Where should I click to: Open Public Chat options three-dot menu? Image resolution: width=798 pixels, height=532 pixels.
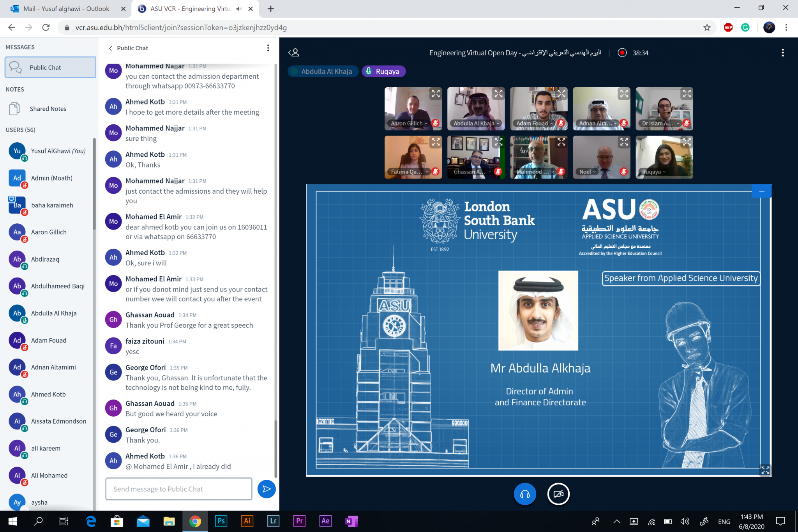click(x=268, y=48)
